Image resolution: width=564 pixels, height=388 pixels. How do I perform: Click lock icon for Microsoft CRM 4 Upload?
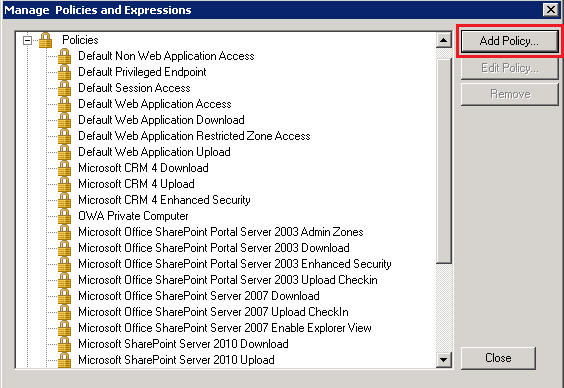64,184
